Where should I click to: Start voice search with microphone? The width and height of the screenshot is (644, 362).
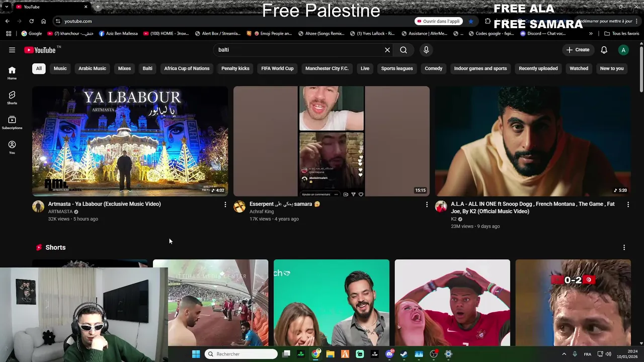click(426, 50)
